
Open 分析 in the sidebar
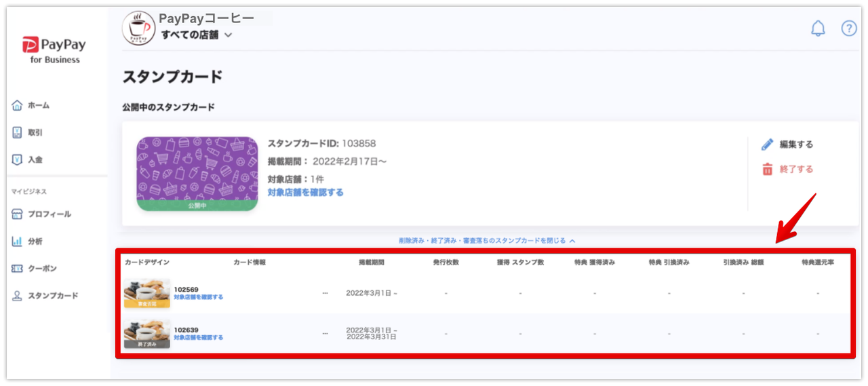coord(35,242)
